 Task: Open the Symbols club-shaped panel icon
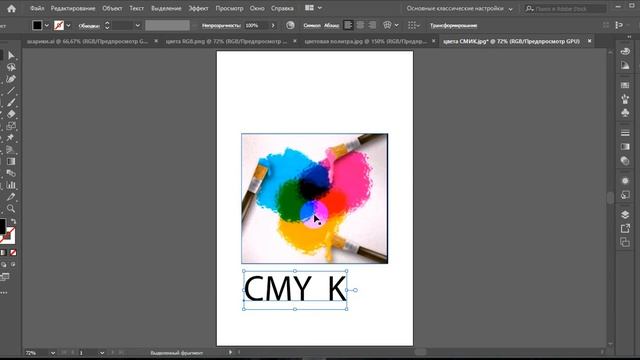(x=625, y=113)
